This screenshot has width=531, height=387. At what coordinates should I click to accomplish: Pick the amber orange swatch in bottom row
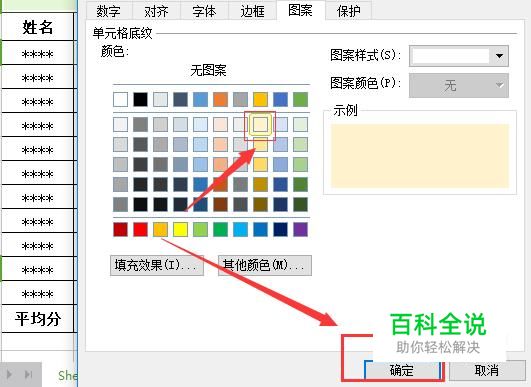(x=161, y=229)
